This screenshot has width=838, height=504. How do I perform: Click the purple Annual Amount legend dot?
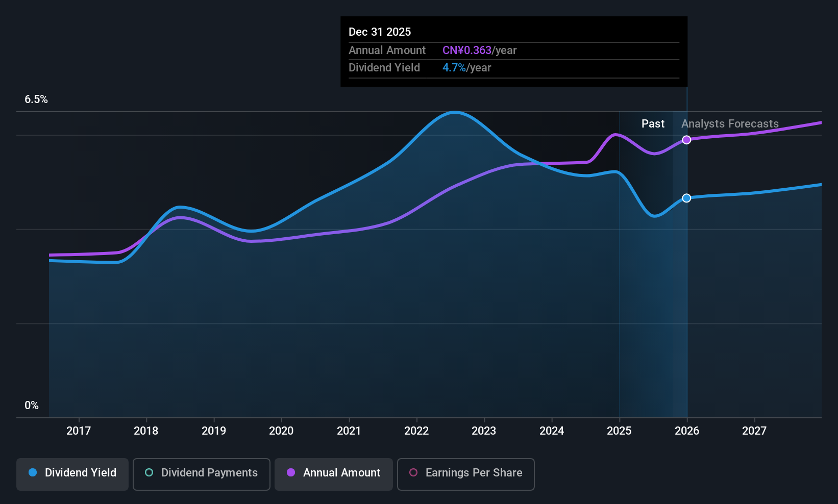pos(291,473)
